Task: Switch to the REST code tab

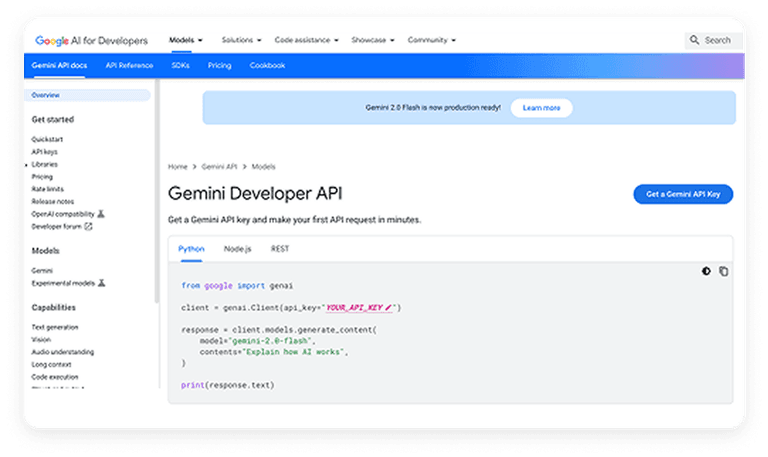Action: pos(280,249)
